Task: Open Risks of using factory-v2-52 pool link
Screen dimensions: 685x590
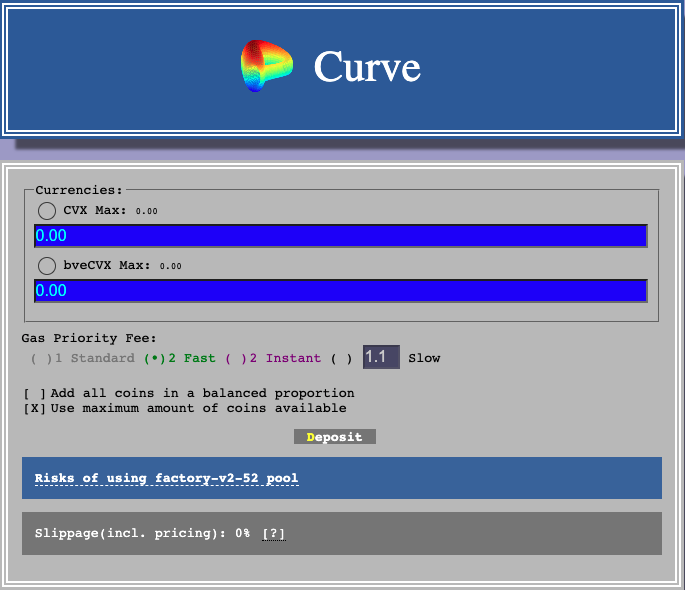Action: tap(166, 478)
